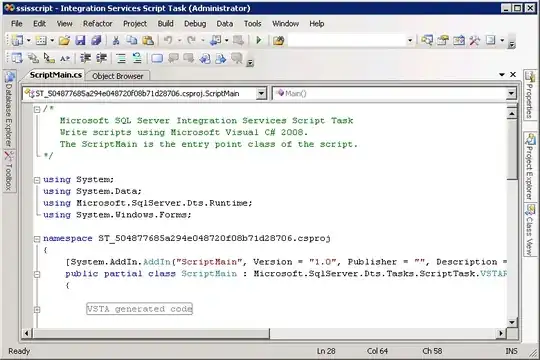Click the Undo arrow icon
The height and width of the screenshot is (360, 540).
(x=168, y=41)
